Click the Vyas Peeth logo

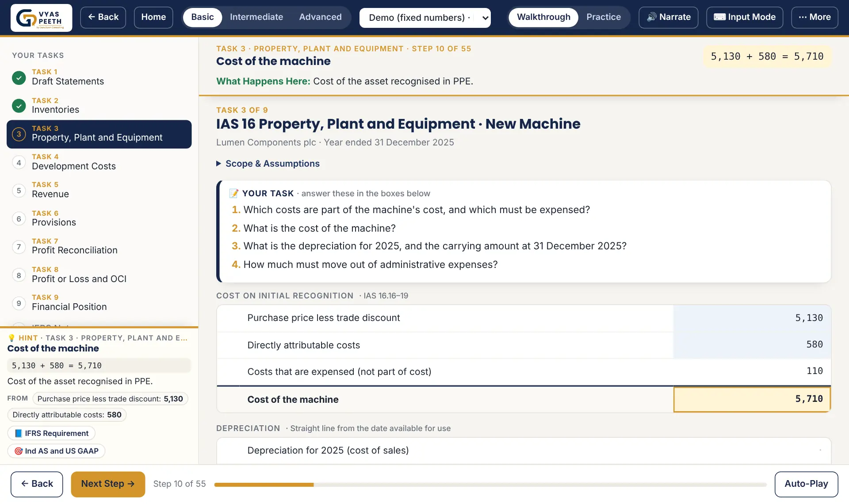41,18
